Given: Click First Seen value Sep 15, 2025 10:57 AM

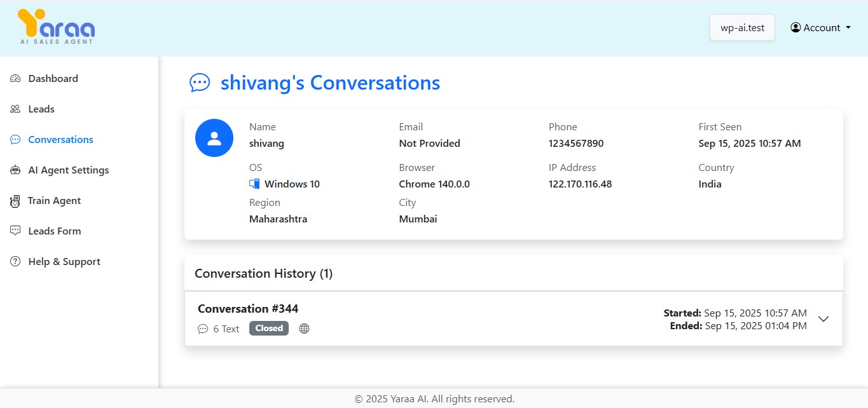Looking at the screenshot, I should tap(750, 144).
